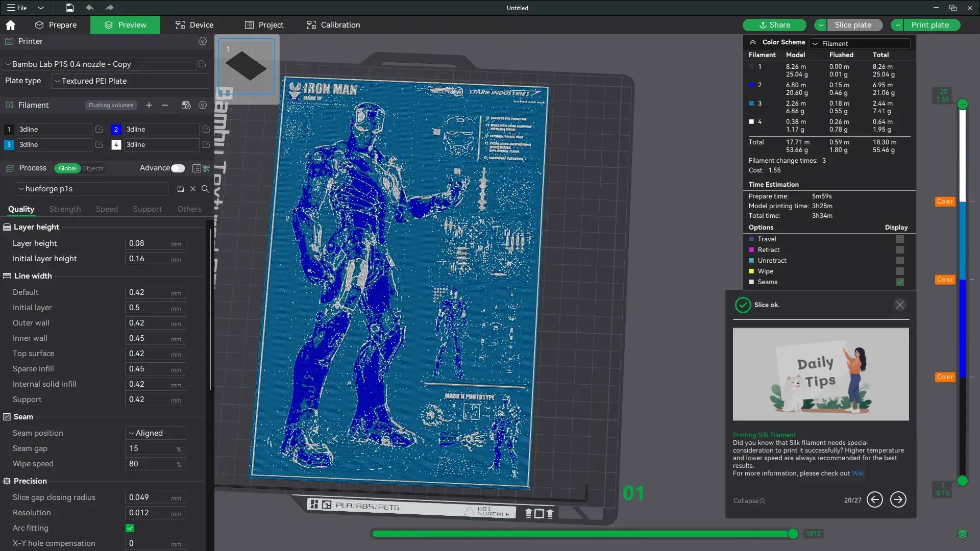Uncheck the Arc fitting checkbox
This screenshot has width=980, height=551.
(x=130, y=529)
